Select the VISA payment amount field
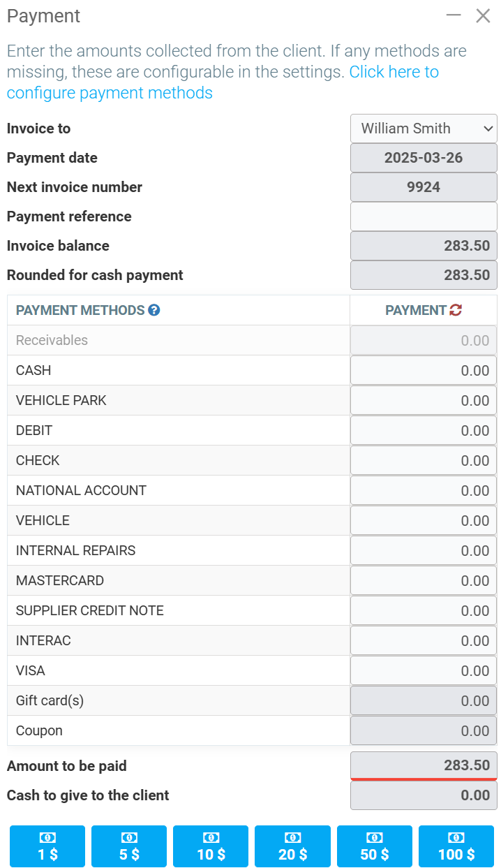 pos(424,670)
